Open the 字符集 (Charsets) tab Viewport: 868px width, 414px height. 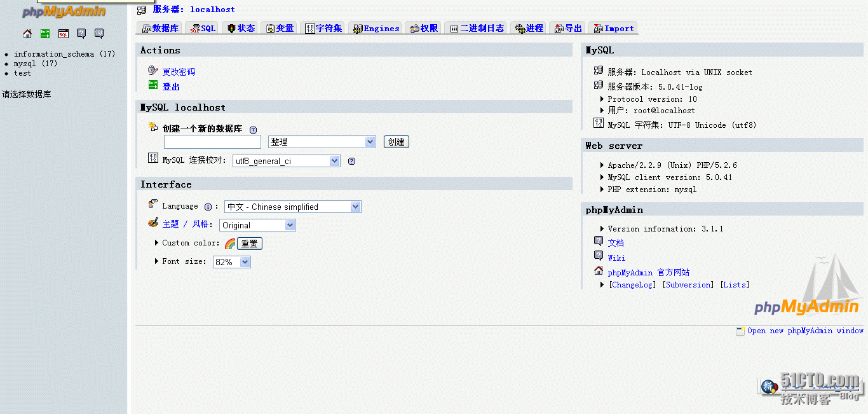[x=323, y=28]
